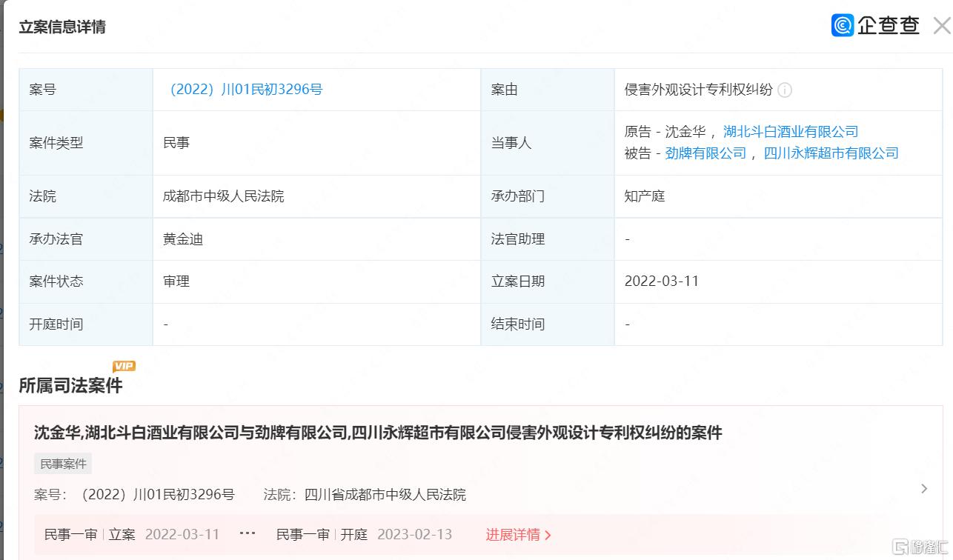Open 四川永辉超市有限公司 defendant link
Screen dimensions: 953x560
pyautogui.click(x=831, y=153)
